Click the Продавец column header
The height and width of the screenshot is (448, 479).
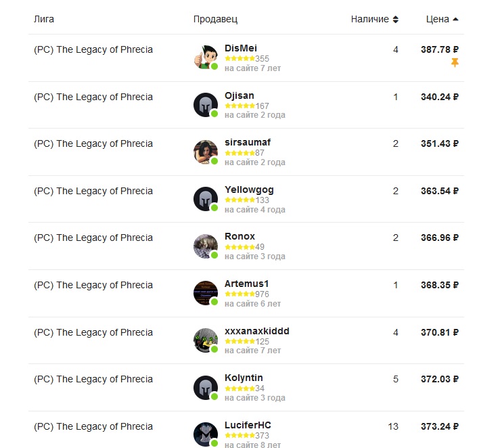coord(215,19)
